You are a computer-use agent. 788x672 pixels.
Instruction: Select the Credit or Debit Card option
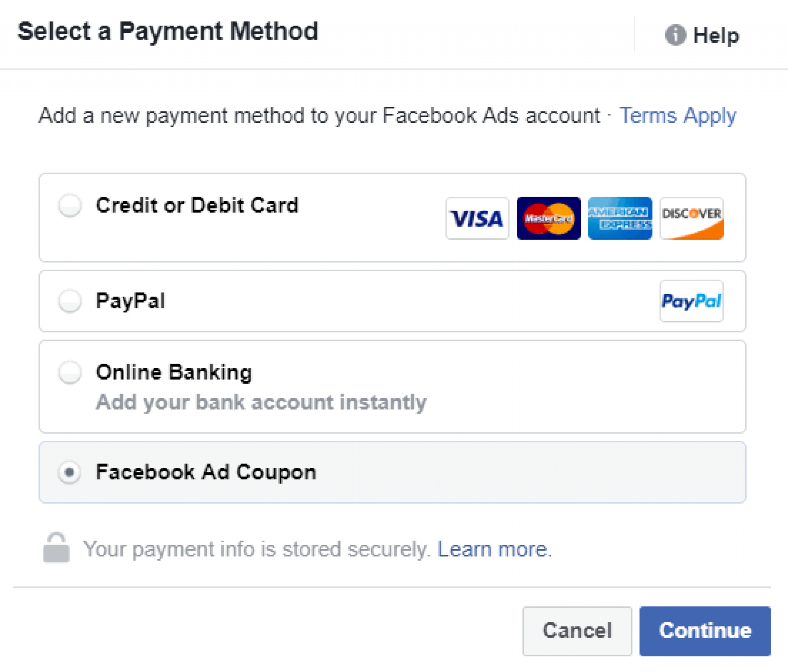pyautogui.click(x=70, y=205)
